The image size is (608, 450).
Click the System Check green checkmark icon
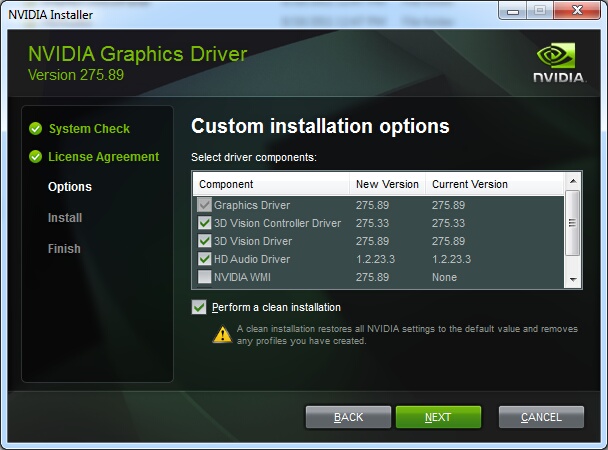[x=36, y=128]
